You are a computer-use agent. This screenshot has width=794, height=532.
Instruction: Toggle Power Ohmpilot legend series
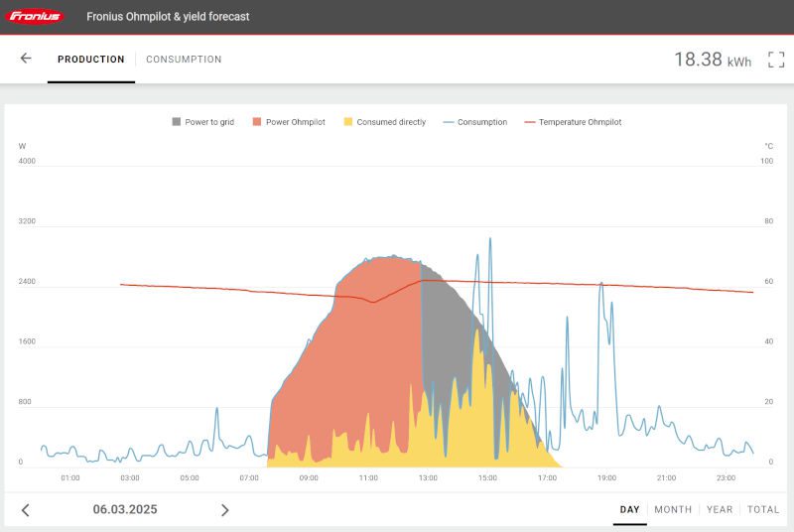pos(289,122)
